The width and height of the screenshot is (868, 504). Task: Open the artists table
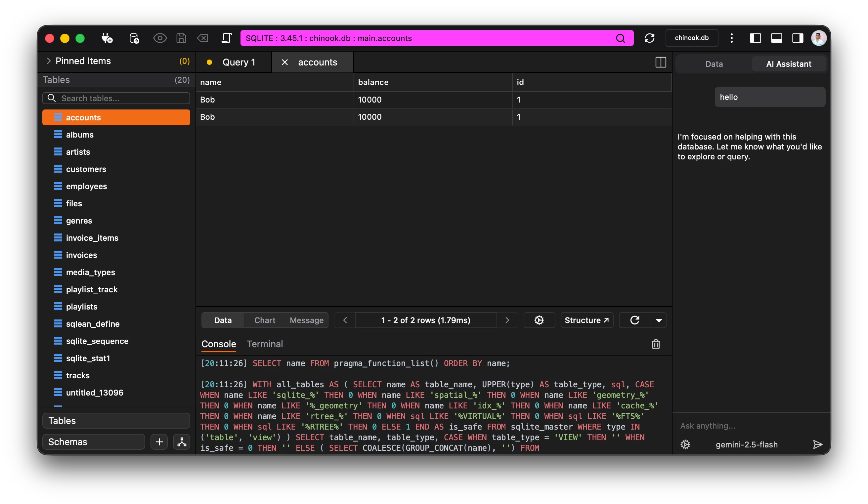pyautogui.click(x=116, y=152)
